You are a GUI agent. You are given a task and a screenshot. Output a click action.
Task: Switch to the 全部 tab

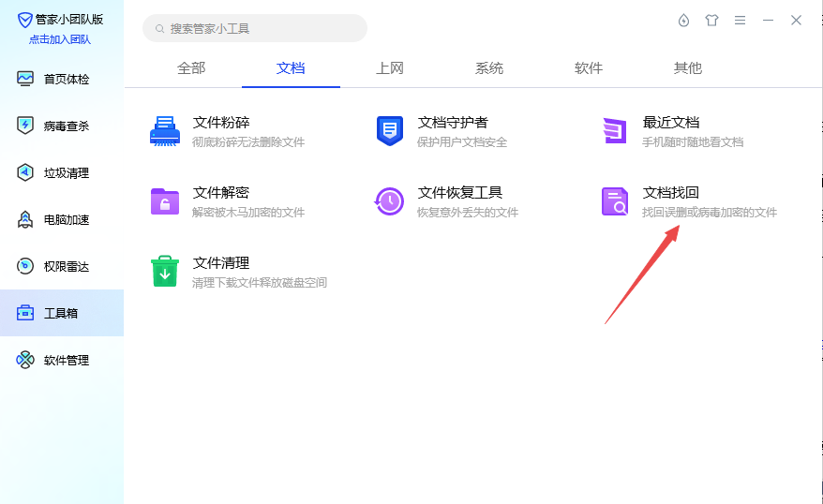191,68
